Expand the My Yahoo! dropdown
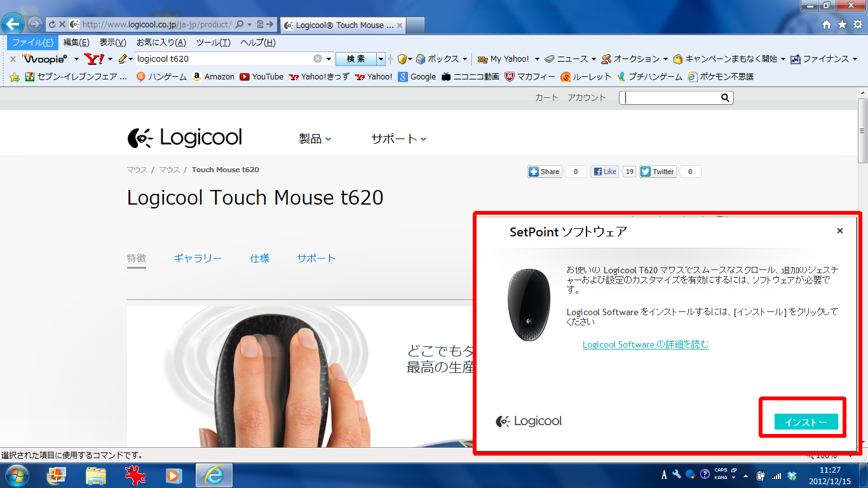 coord(537,59)
